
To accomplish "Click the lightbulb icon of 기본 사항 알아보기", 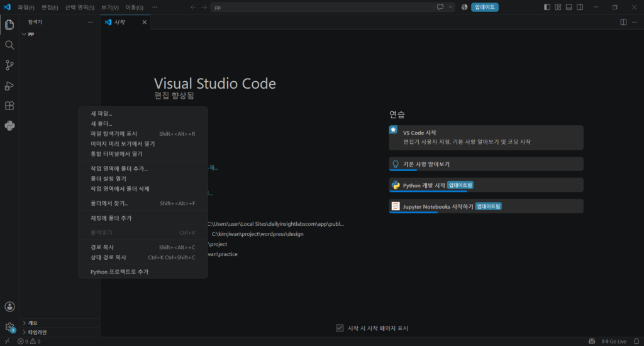I will tap(396, 164).
